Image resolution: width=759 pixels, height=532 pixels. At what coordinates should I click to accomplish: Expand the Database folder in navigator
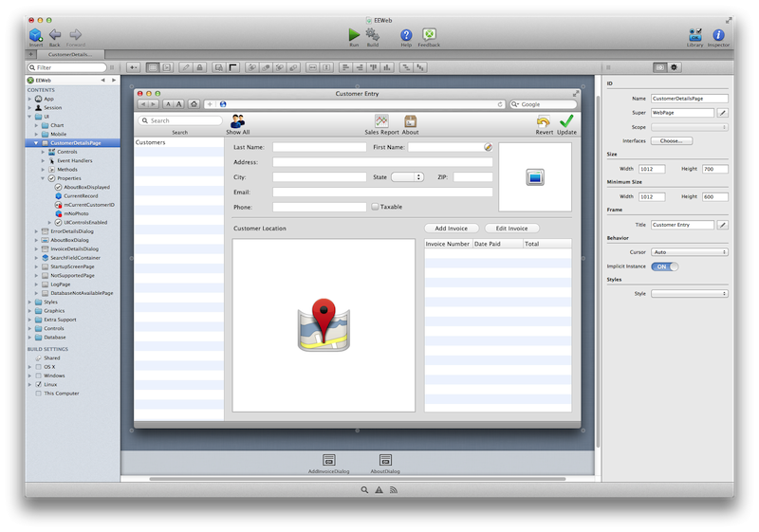point(29,337)
